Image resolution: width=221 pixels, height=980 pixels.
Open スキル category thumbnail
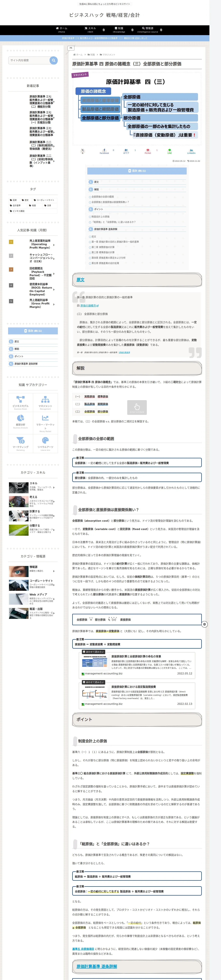coord(18,487)
